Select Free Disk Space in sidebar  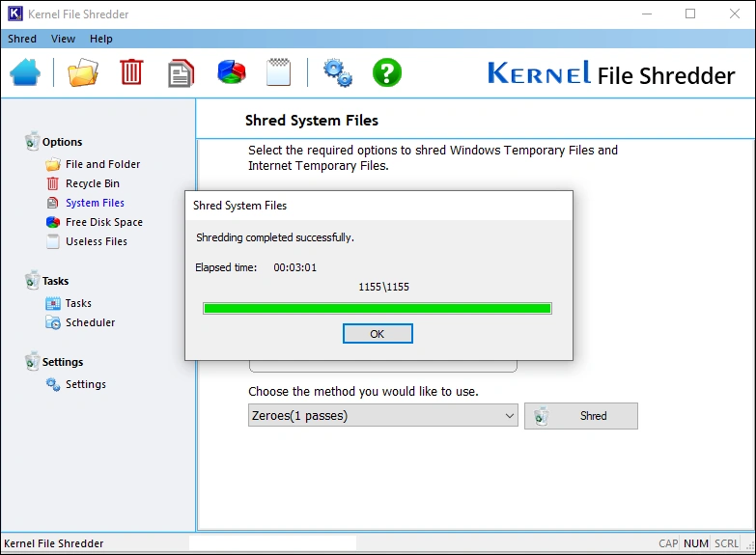(x=103, y=222)
